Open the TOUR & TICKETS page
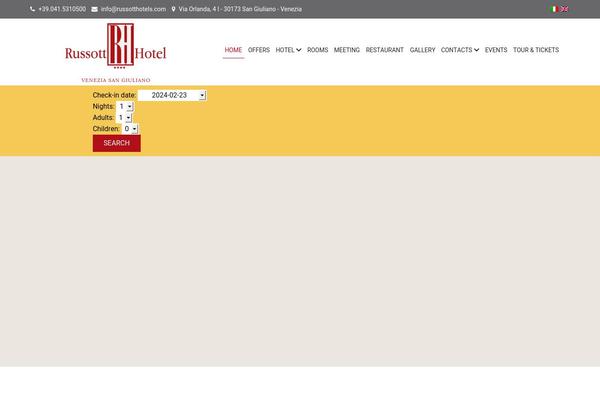 click(x=536, y=50)
